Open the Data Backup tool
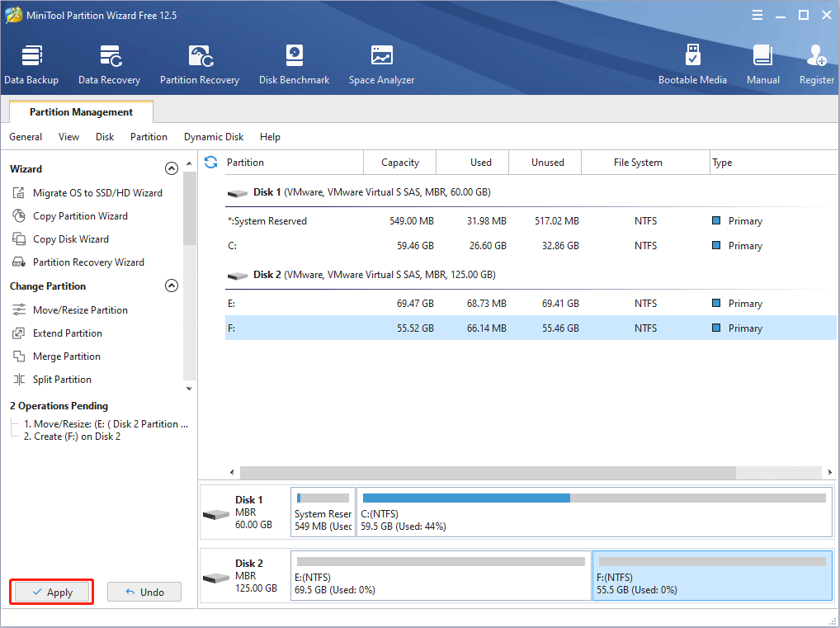 coord(31,65)
